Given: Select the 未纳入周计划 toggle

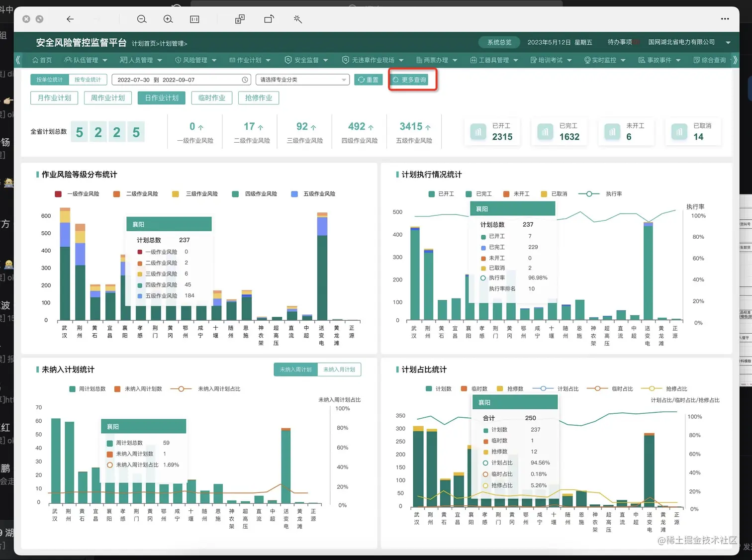Looking at the screenshot, I should (x=295, y=370).
